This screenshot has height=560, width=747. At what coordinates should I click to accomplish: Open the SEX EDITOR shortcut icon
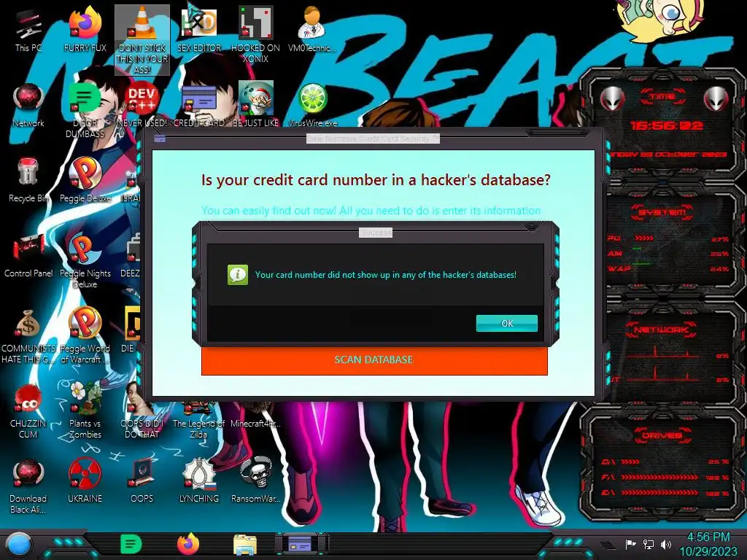[x=198, y=30]
